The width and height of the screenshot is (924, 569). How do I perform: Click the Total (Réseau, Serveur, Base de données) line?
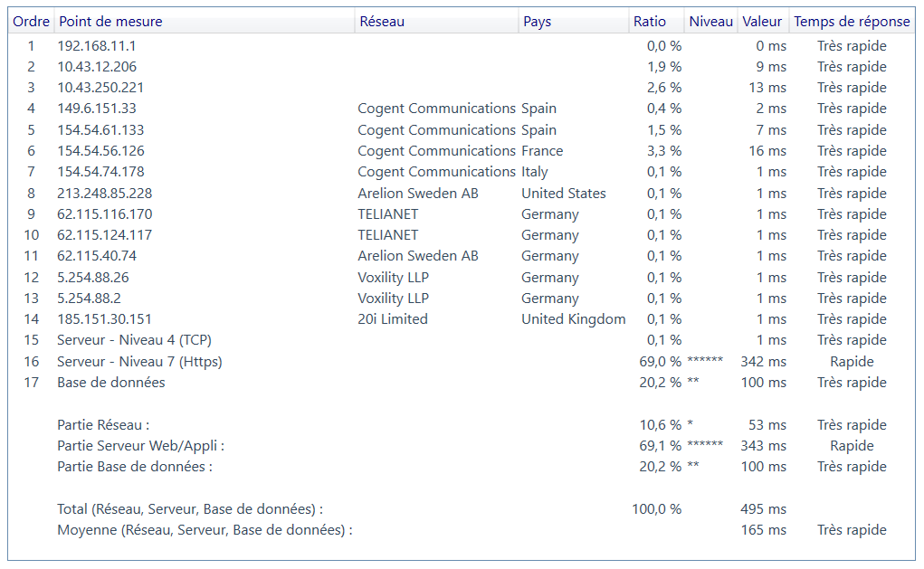tap(462, 509)
